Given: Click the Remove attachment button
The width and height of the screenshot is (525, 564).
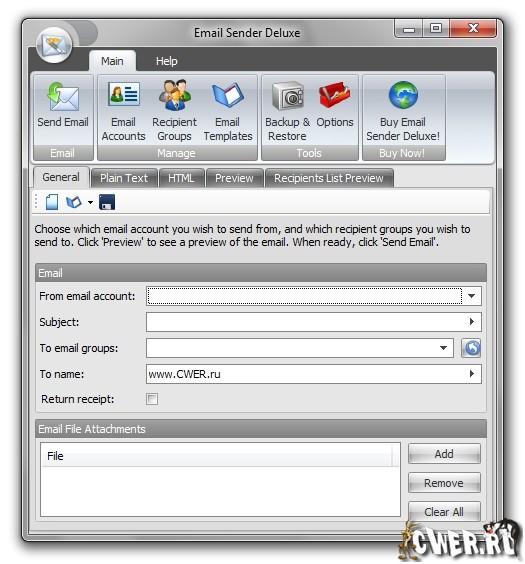Looking at the screenshot, I should (444, 483).
